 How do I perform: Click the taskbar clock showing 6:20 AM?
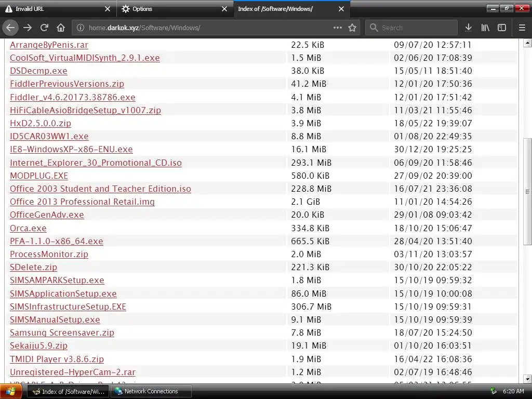[x=513, y=391]
